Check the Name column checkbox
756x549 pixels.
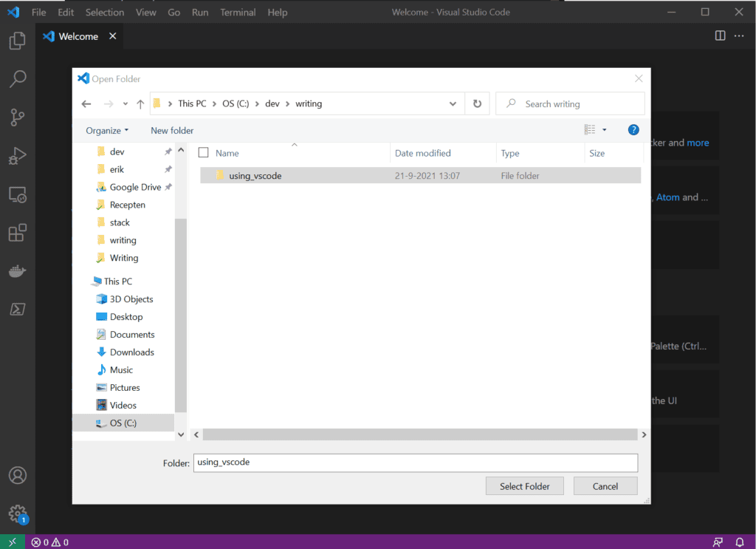(203, 153)
